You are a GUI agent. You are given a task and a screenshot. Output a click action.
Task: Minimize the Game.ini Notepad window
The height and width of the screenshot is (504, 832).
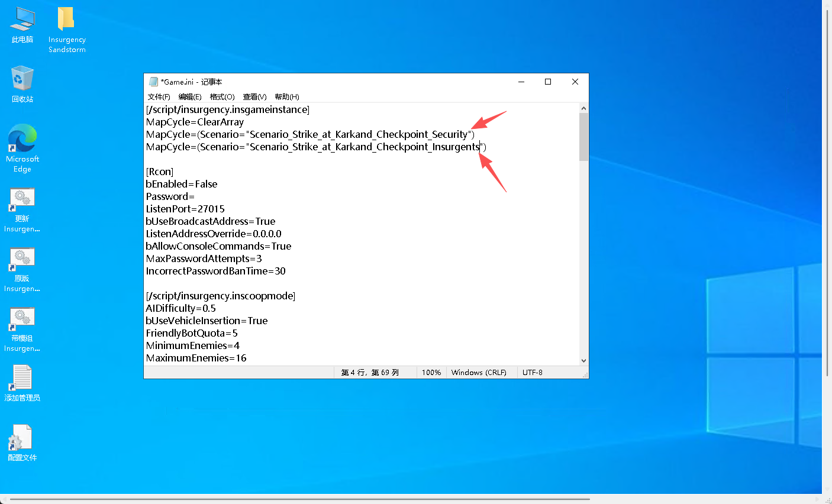tap(521, 82)
